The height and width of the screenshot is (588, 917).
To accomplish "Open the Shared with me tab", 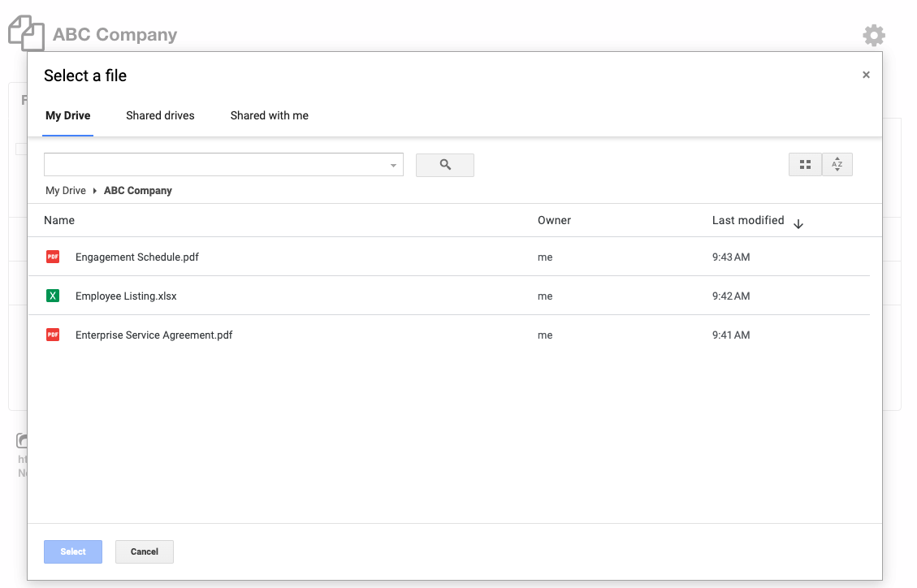I will pyautogui.click(x=269, y=115).
